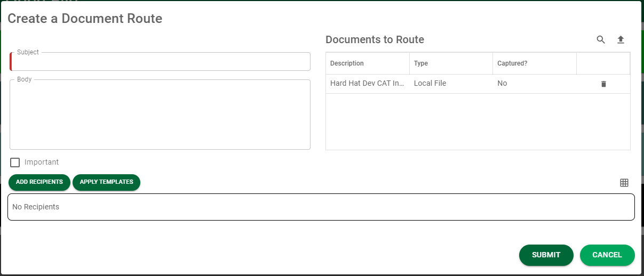The image size is (644, 276).
Task: Select the 'Local File' type cell
Action: [x=451, y=84]
